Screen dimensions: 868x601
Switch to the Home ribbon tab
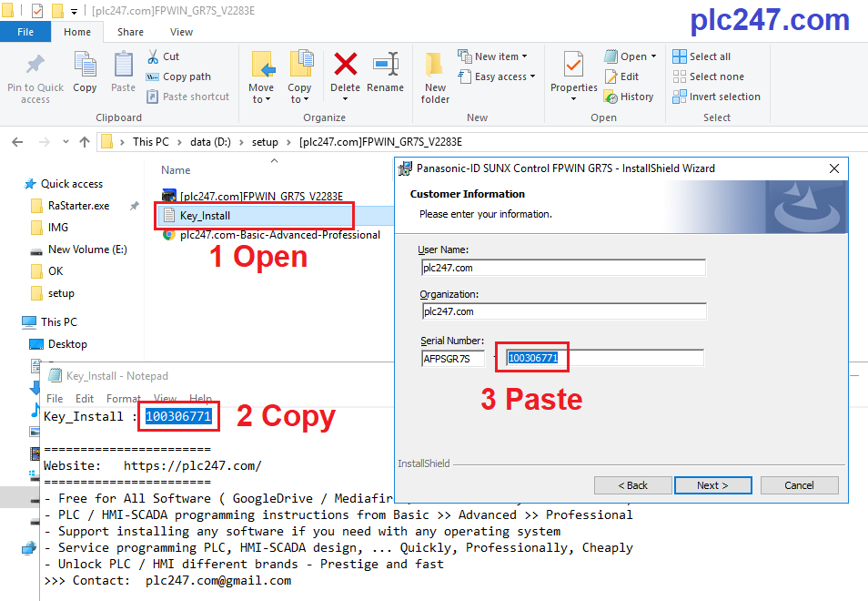click(x=77, y=32)
